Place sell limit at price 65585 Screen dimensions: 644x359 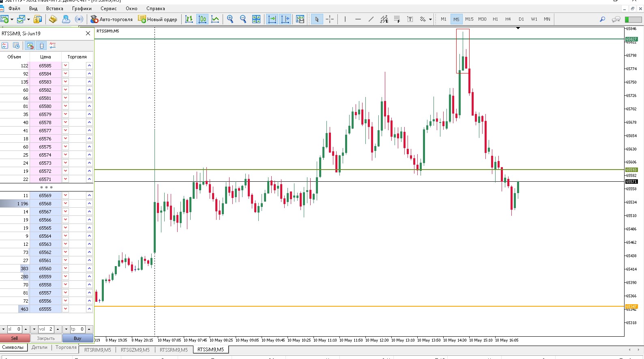click(x=65, y=66)
